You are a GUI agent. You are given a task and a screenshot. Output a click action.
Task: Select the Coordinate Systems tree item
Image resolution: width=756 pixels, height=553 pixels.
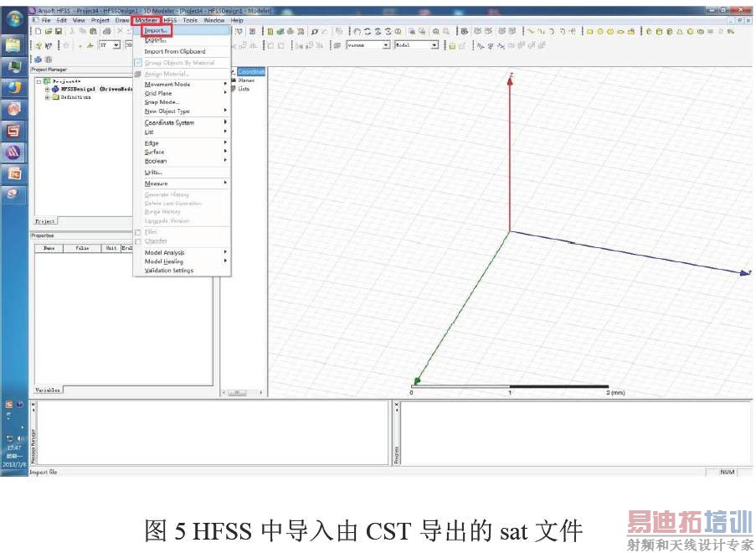pyautogui.click(x=251, y=71)
